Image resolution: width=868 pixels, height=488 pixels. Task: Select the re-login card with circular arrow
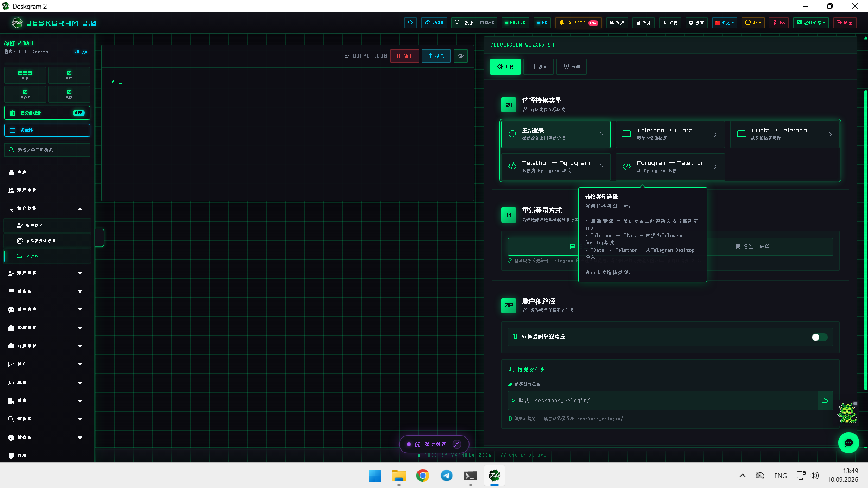(556, 134)
